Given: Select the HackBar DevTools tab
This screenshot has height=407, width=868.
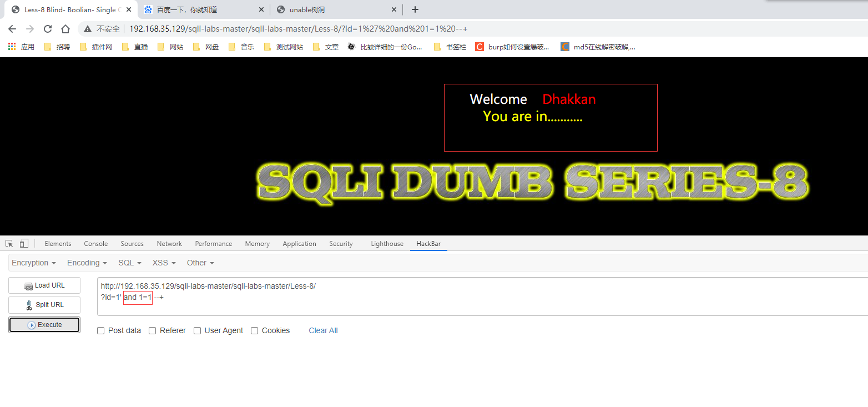Looking at the screenshot, I should point(428,244).
